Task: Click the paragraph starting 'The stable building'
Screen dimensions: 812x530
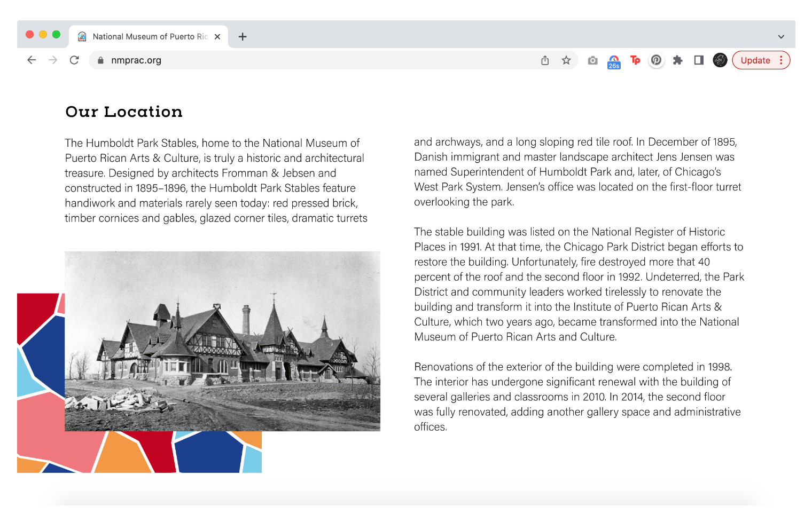Action: pos(579,284)
